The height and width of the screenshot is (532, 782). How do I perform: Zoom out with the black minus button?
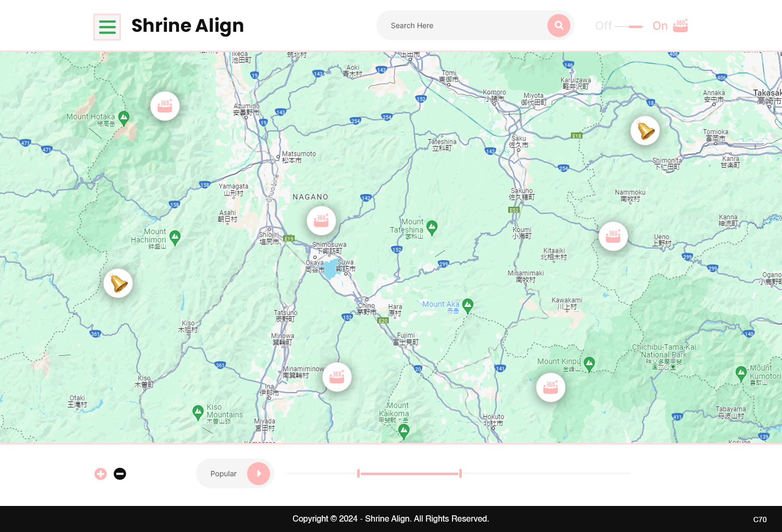coord(120,474)
